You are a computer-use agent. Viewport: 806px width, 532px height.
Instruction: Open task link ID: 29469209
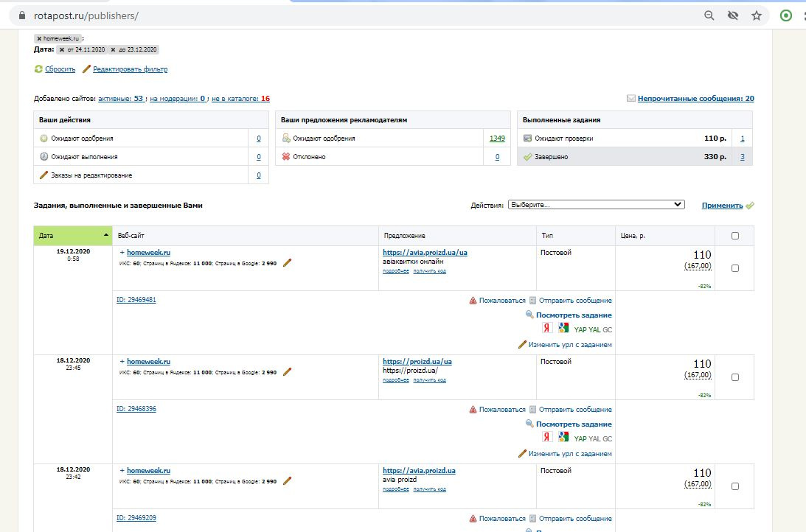click(136, 517)
